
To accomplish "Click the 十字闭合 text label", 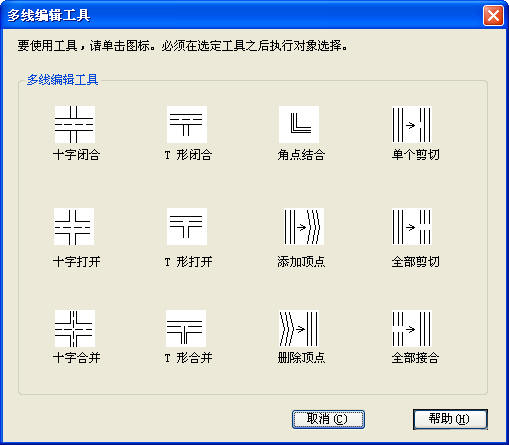I will click(77, 155).
